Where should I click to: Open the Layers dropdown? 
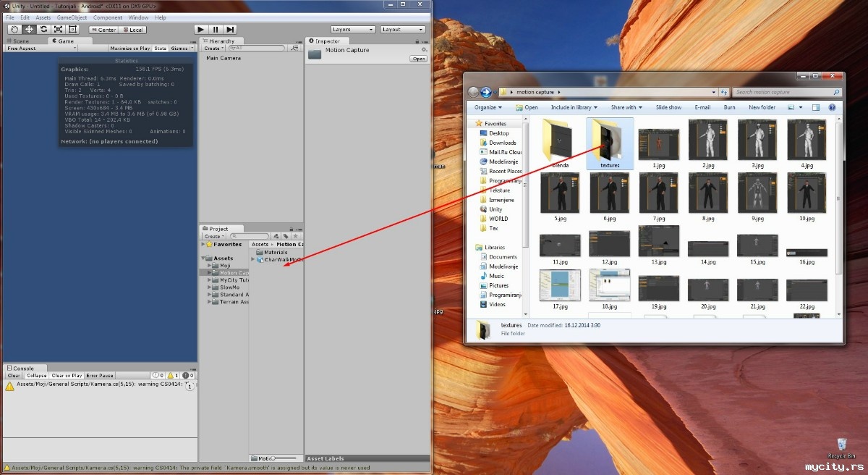click(352, 30)
